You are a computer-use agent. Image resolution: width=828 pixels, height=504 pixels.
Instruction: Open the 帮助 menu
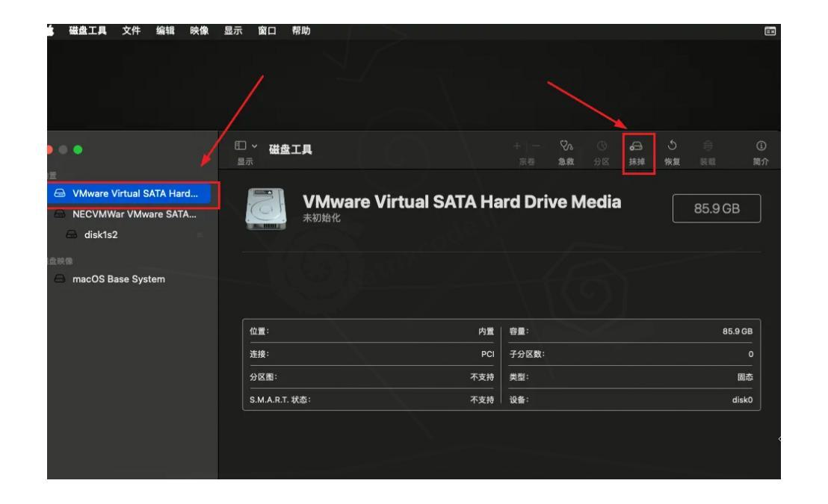click(301, 31)
